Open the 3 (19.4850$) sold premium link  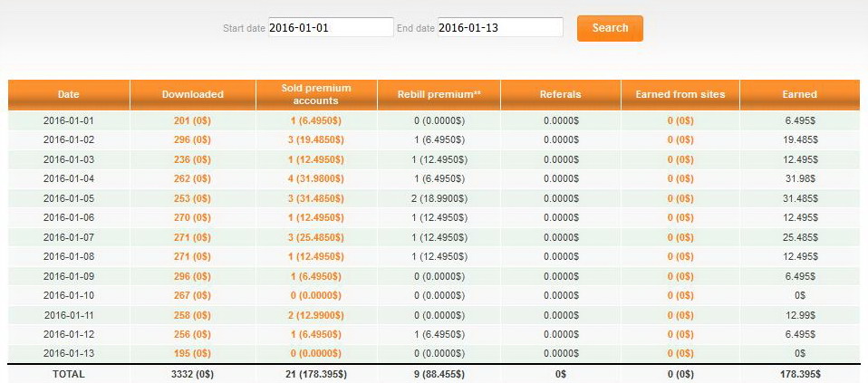(316, 139)
